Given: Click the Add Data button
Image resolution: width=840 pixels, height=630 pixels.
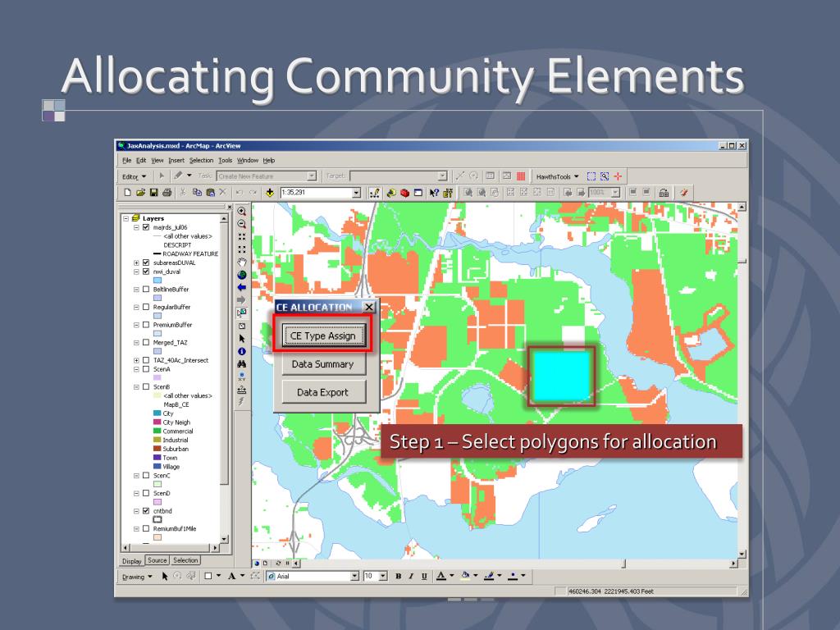Looking at the screenshot, I should pyautogui.click(x=269, y=192).
